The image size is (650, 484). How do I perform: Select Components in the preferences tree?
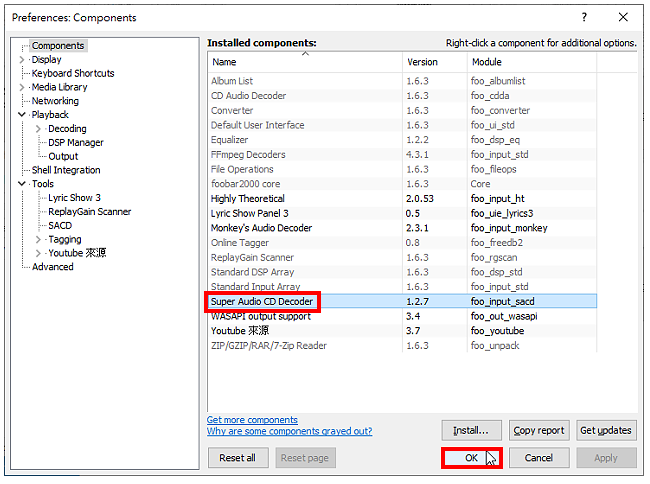pos(58,46)
